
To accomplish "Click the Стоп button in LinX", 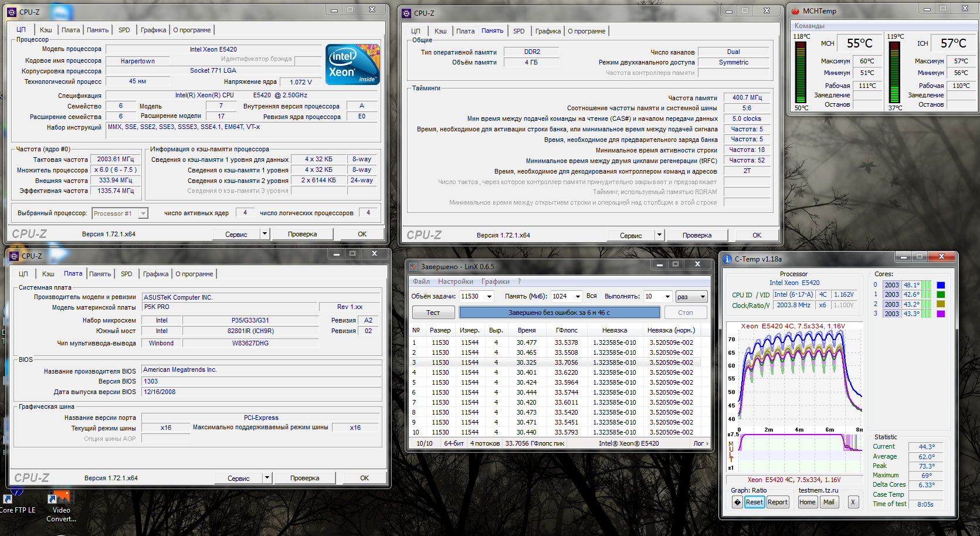I will (x=686, y=313).
